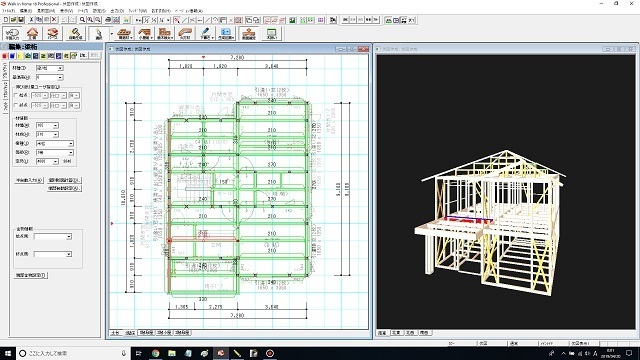Open the end-side hardware dropdown
Image resolution: width=640 pixels, height=360 pixels.
(x=53, y=254)
